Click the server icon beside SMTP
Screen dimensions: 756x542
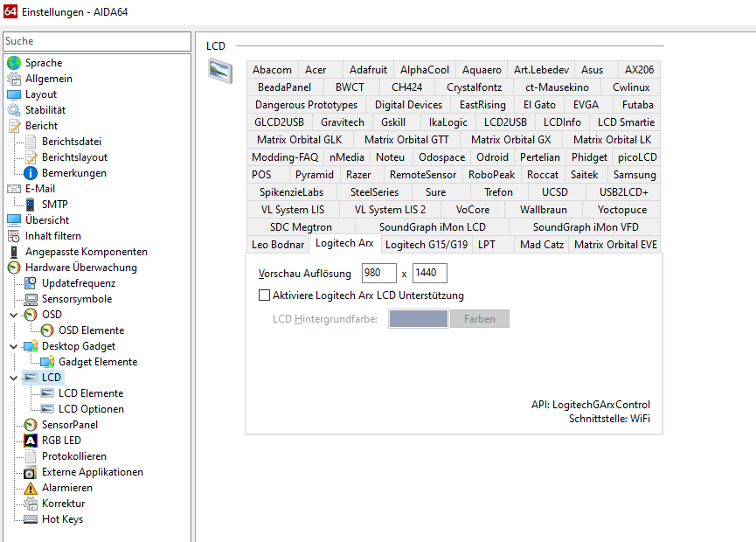click(x=31, y=205)
